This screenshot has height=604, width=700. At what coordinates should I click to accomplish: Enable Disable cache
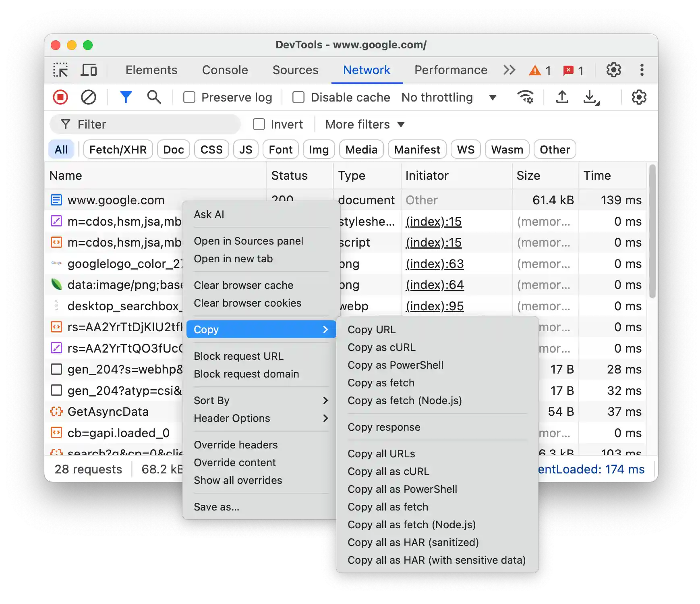[298, 97]
